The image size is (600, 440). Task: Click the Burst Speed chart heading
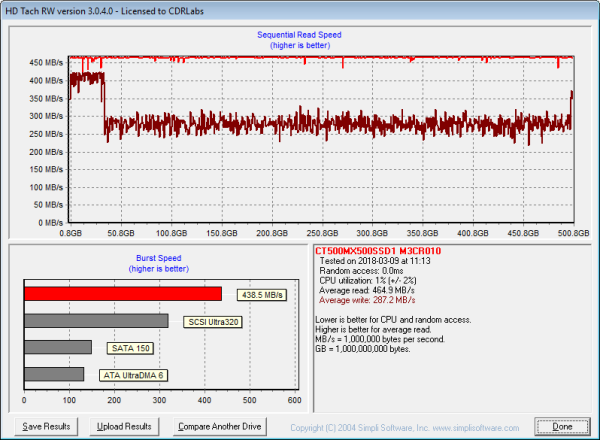156,258
